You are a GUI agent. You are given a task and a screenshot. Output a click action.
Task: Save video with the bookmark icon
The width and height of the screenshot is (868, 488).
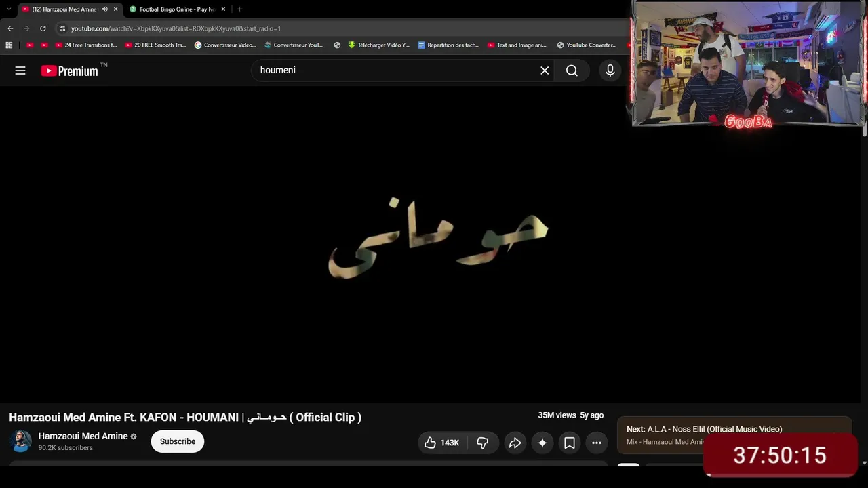pos(570,443)
